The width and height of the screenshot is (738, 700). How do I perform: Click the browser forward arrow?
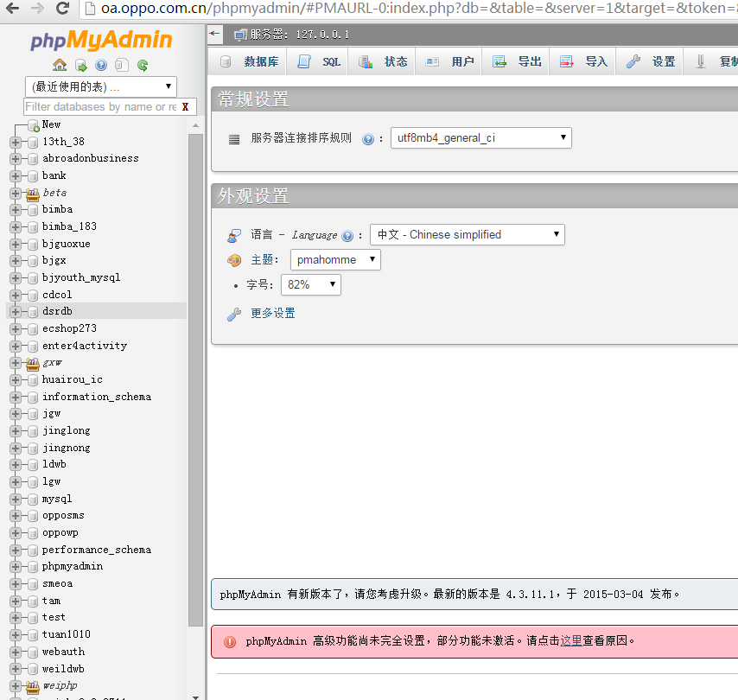pyautogui.click(x=37, y=8)
